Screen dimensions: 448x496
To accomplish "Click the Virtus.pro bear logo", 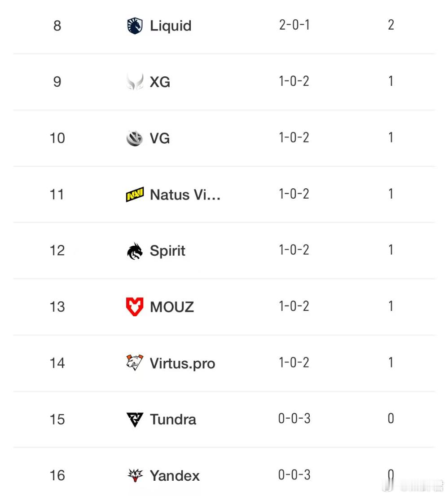I will point(135,363).
